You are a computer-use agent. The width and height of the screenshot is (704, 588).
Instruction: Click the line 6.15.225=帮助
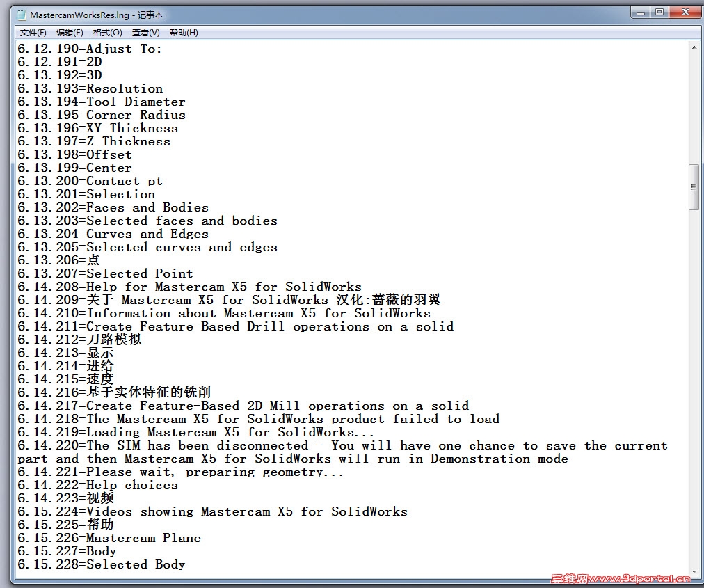pyautogui.click(x=65, y=524)
